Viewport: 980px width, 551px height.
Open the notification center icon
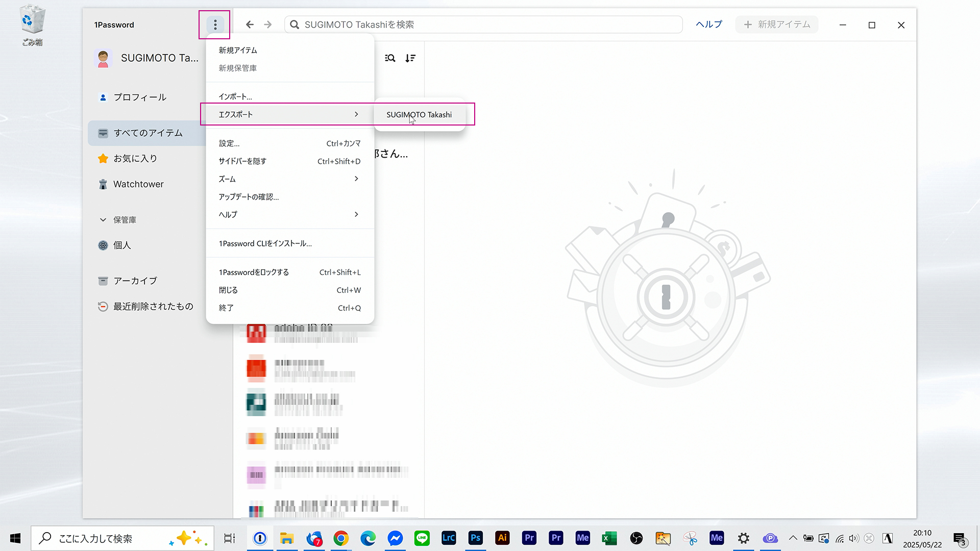point(960,539)
